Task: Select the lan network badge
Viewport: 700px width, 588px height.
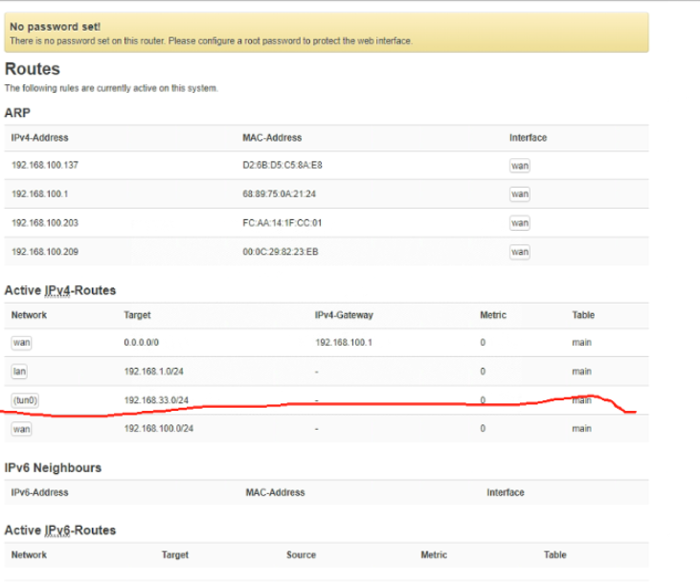Action: tap(19, 372)
